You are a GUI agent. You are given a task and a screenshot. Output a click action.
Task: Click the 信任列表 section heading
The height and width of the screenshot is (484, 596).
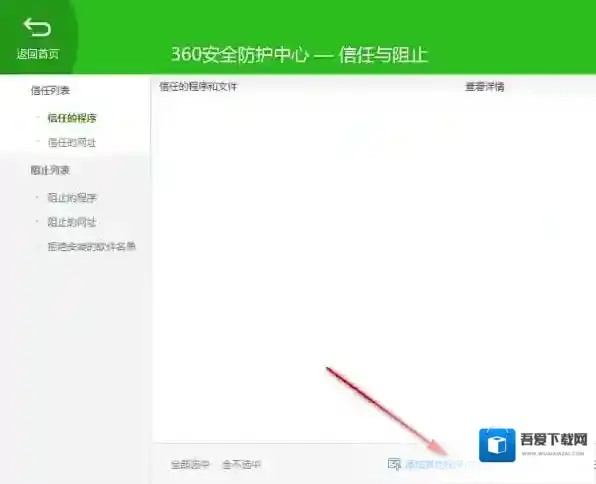(x=50, y=90)
